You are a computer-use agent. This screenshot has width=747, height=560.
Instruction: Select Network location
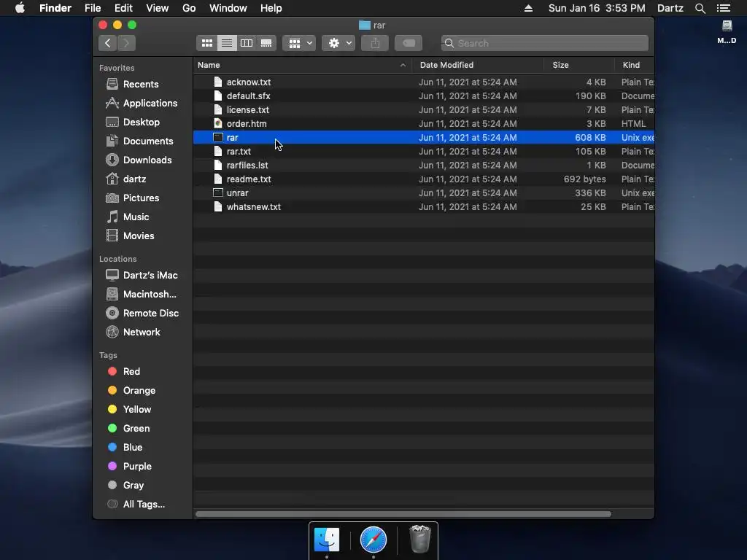142,332
